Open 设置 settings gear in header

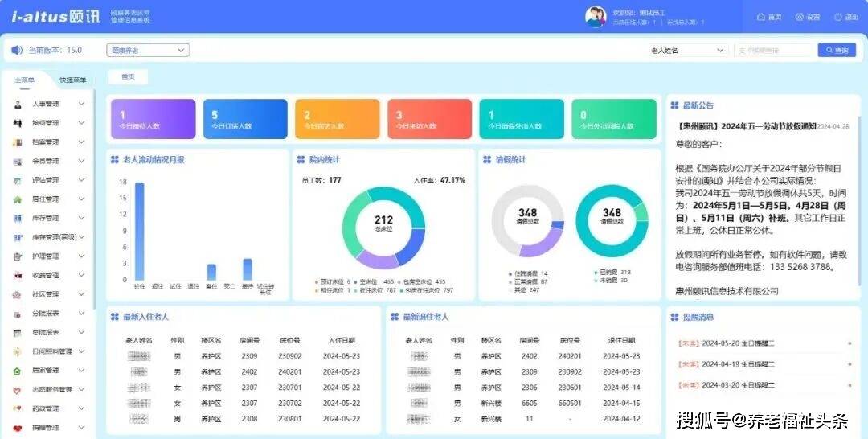coord(800,17)
